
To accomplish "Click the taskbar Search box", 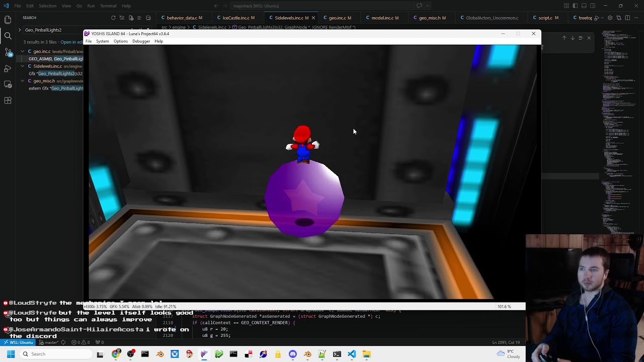I will [55, 354].
